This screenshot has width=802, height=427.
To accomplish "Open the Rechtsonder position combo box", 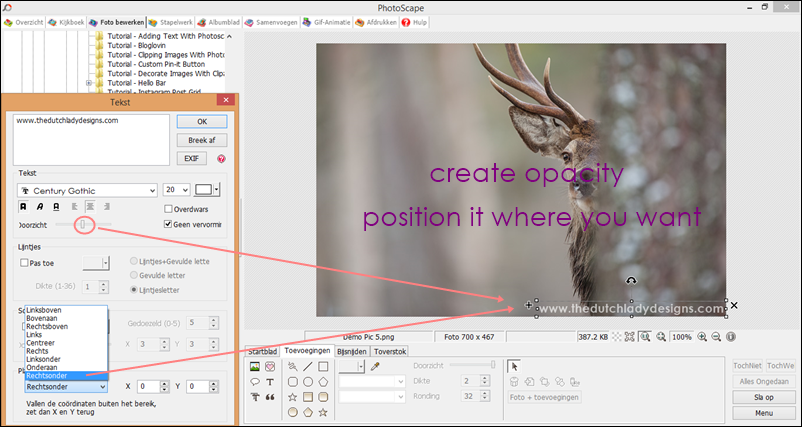I will click(x=66, y=387).
